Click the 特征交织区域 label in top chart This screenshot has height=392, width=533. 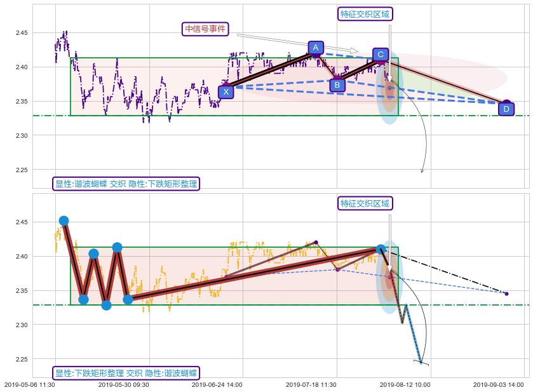pos(365,14)
